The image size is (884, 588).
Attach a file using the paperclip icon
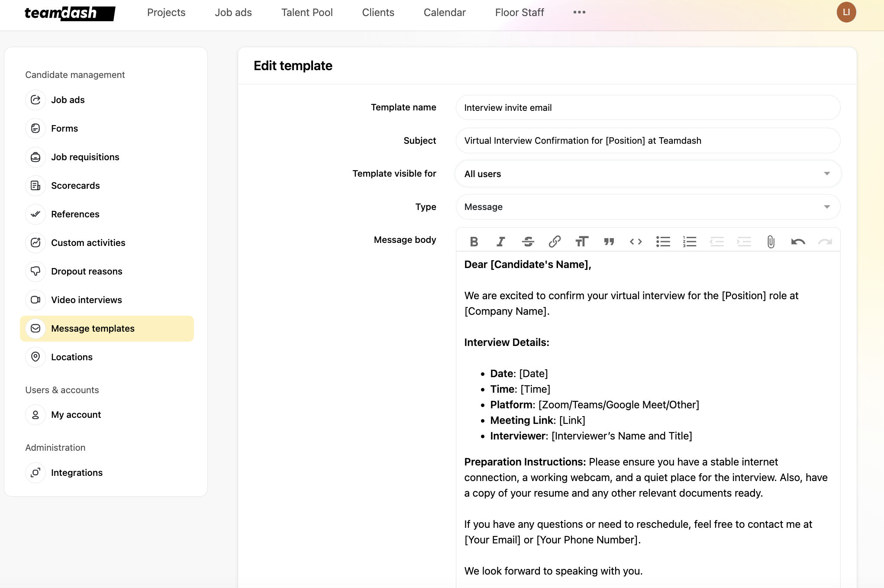tap(770, 242)
